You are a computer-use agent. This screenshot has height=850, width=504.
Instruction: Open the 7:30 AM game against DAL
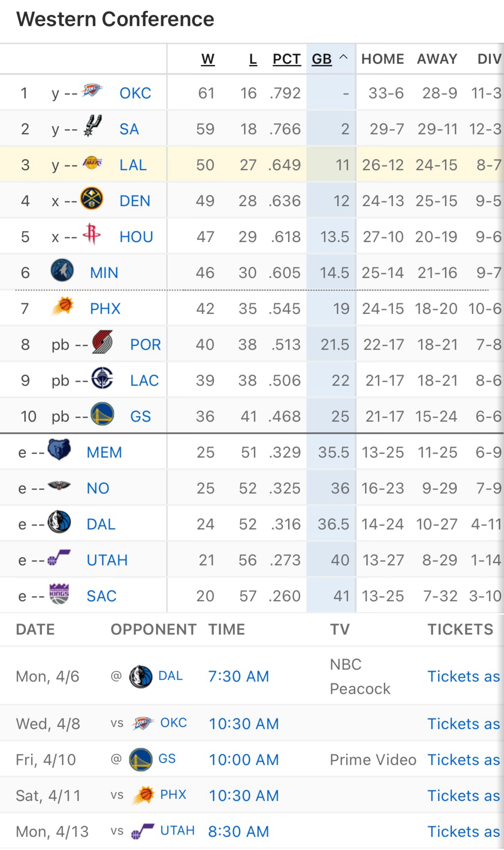(x=239, y=676)
